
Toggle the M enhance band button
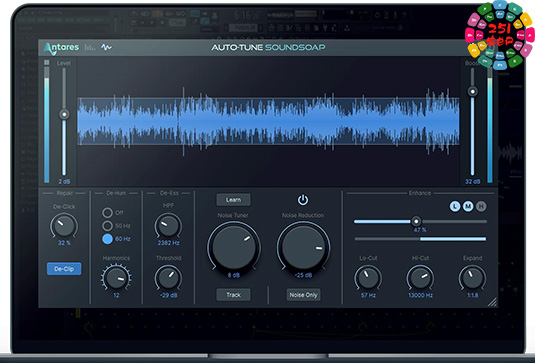click(468, 206)
